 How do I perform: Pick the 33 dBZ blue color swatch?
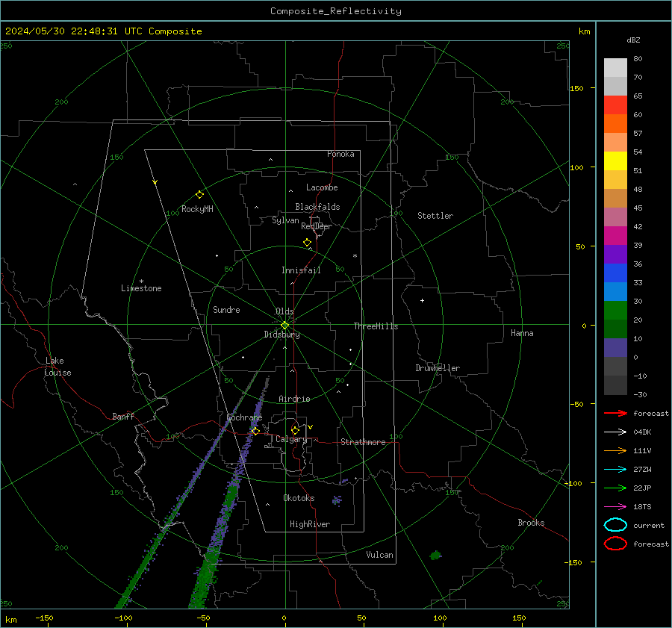tap(615, 273)
